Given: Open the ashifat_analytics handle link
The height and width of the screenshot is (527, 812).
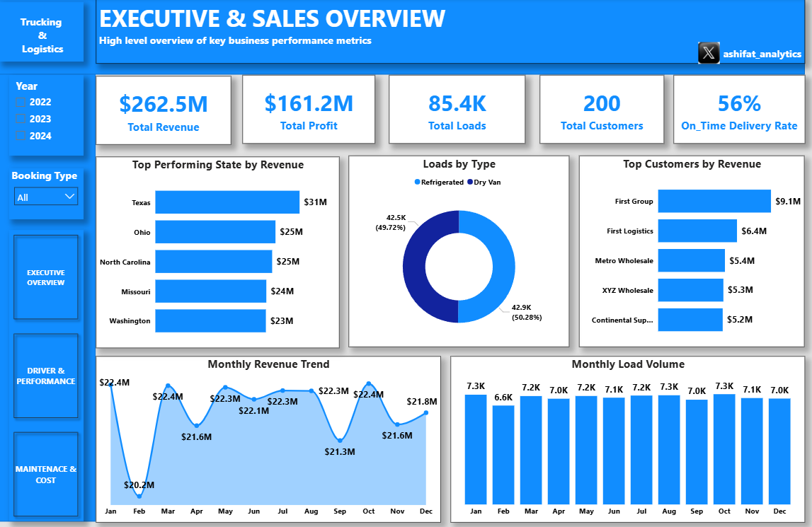Looking at the screenshot, I should [762, 54].
